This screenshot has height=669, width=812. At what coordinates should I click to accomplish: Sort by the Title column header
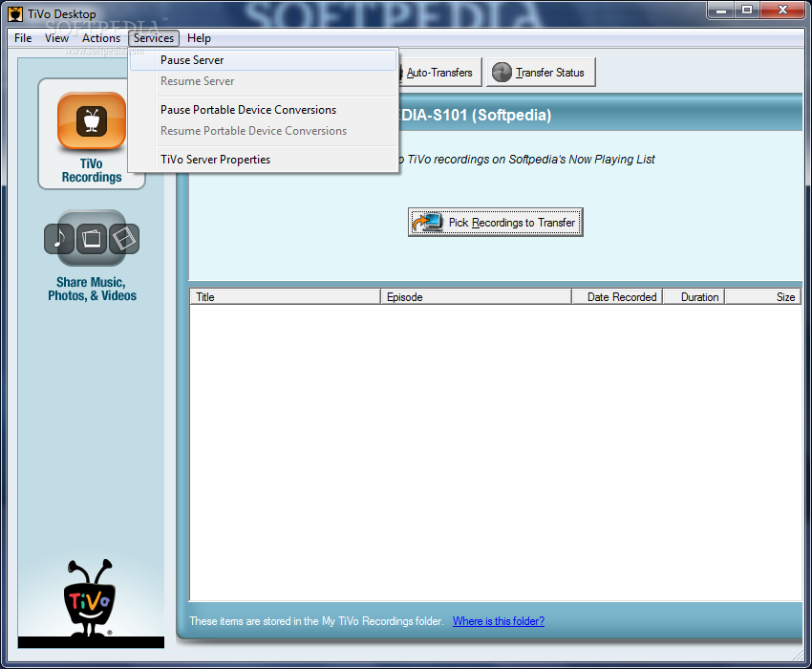(x=286, y=297)
